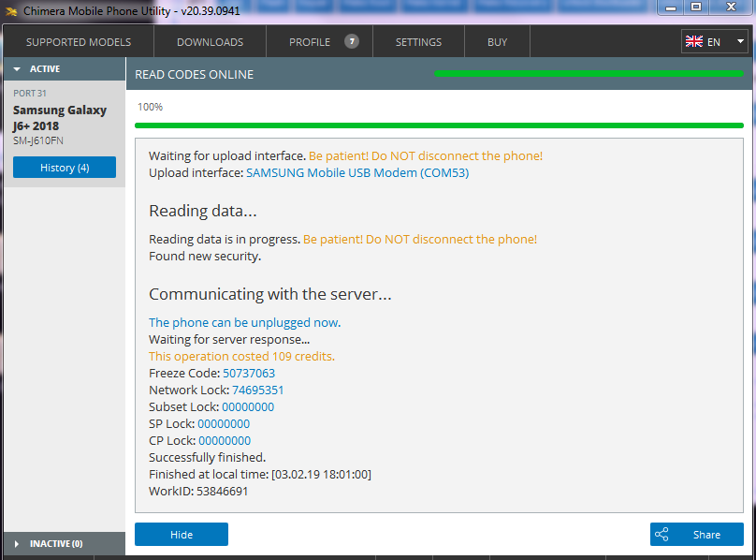Click the Network Lock code 74695351
Image resolution: width=756 pixels, height=560 pixels.
click(258, 391)
